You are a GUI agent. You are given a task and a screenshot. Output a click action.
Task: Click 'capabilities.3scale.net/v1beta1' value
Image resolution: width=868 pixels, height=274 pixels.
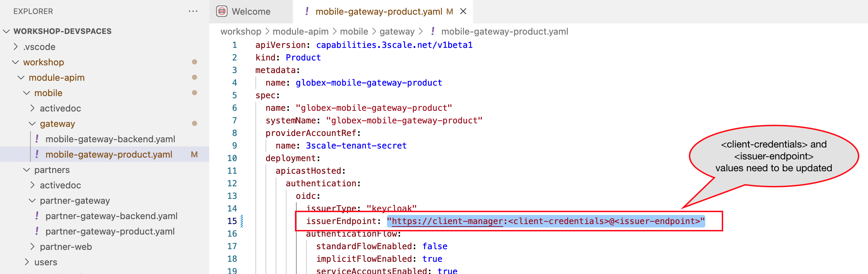[394, 45]
